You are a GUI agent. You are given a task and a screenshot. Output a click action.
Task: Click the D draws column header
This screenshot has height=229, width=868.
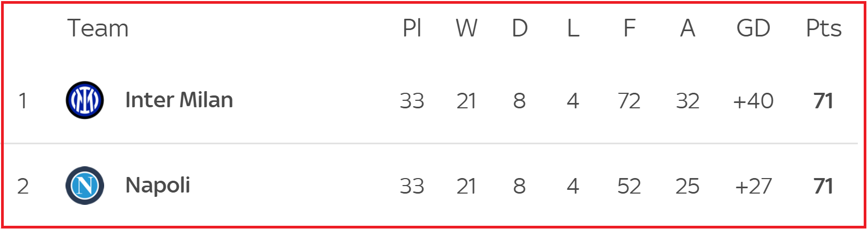(519, 28)
